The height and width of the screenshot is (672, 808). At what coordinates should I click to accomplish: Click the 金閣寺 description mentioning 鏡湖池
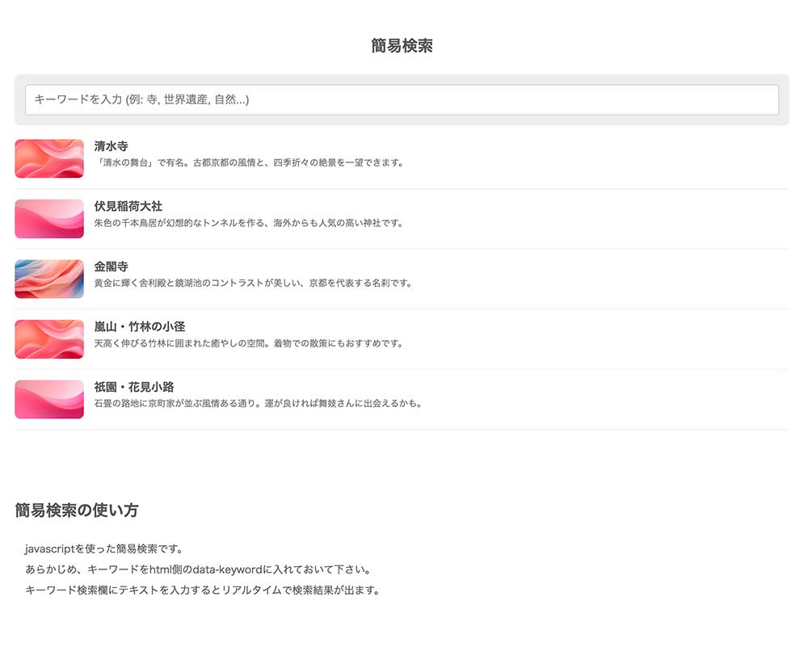(x=253, y=283)
